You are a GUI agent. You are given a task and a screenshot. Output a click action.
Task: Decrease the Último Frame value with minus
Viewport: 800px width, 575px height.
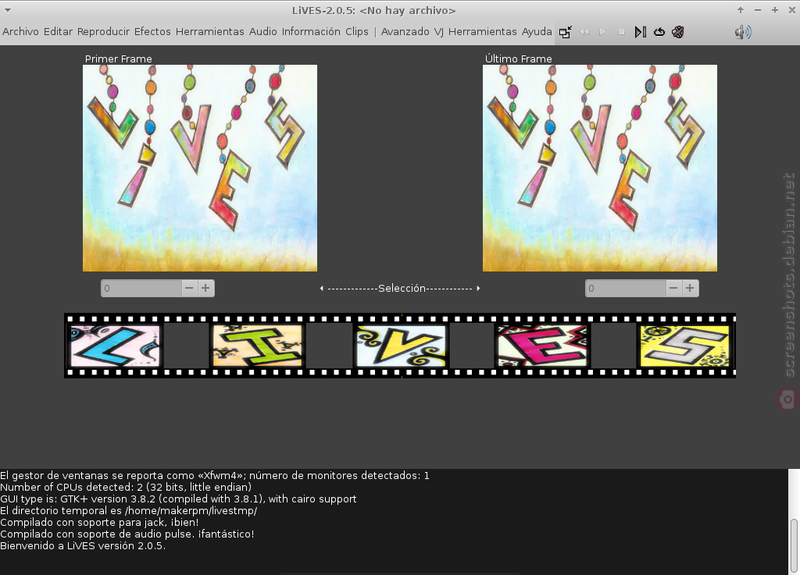(x=673, y=288)
